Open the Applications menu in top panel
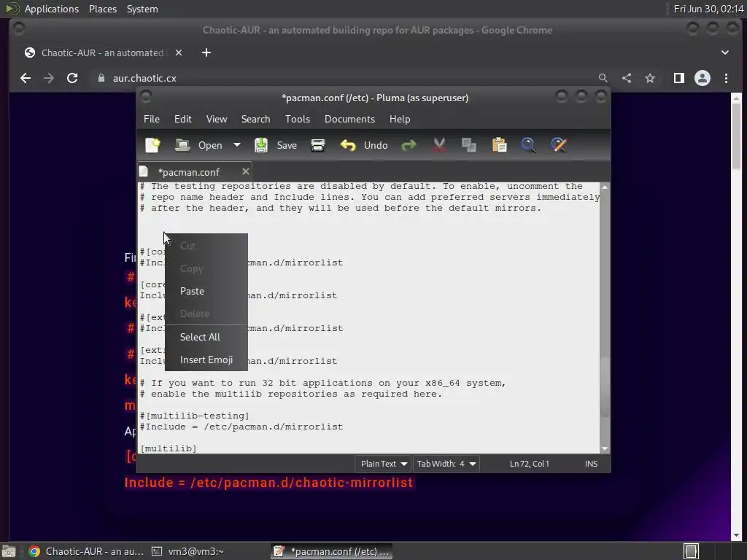Screen dimensions: 747x560 [x=52, y=9]
